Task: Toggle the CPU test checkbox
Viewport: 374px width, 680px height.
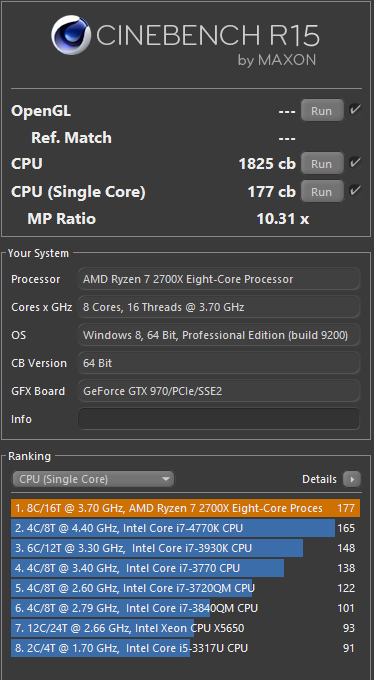Action: tap(355, 163)
